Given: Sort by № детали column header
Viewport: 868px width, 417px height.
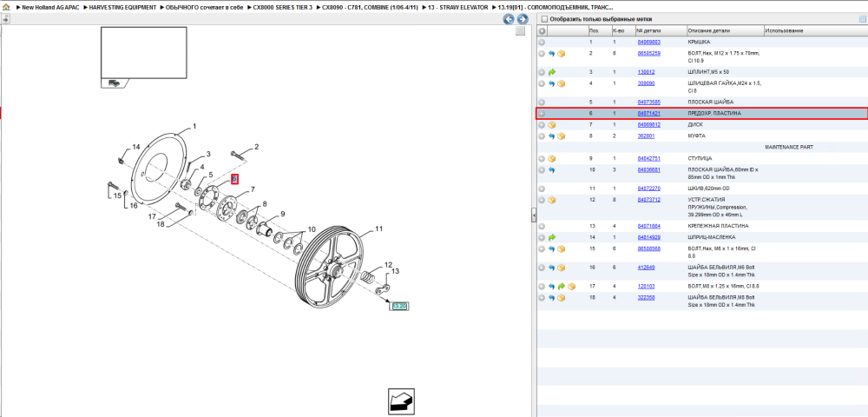Looking at the screenshot, I should (661, 31).
